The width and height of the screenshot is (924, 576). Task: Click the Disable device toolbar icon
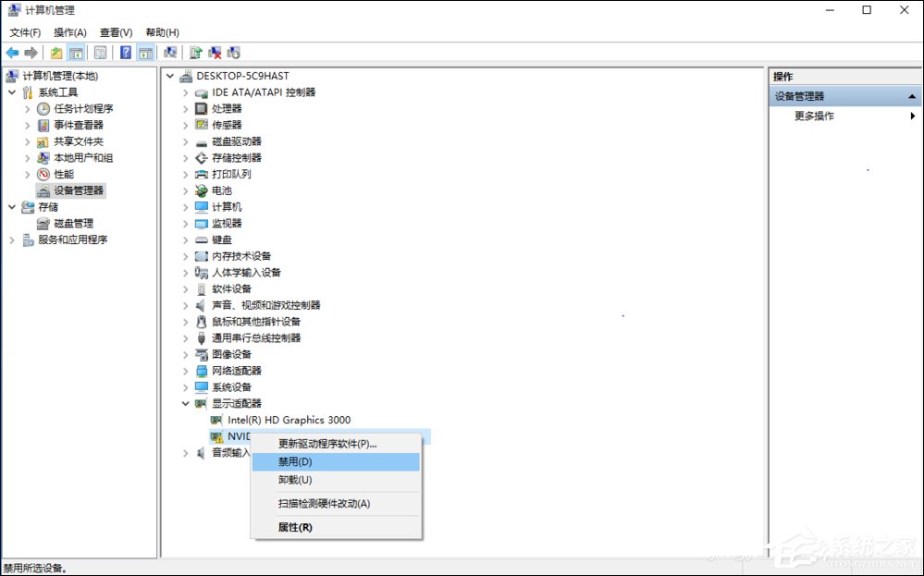pos(234,53)
